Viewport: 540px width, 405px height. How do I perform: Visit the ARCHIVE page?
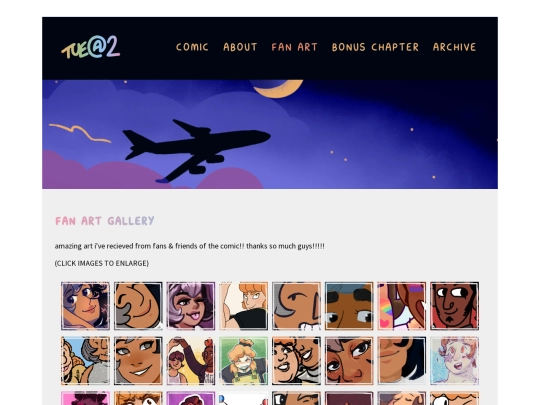(x=454, y=47)
